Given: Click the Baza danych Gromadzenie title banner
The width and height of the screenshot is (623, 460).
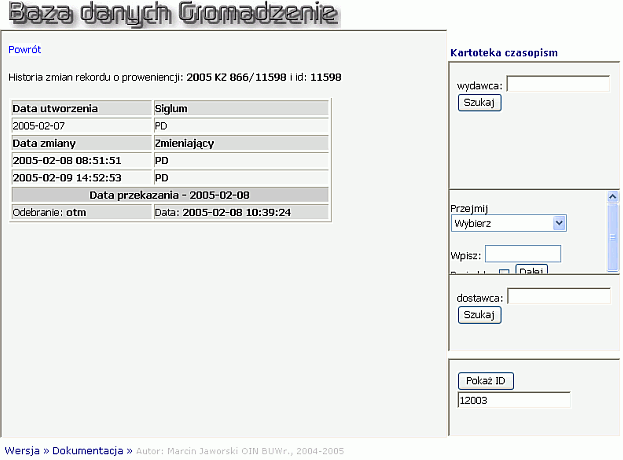Looking at the screenshot, I should point(174,14).
